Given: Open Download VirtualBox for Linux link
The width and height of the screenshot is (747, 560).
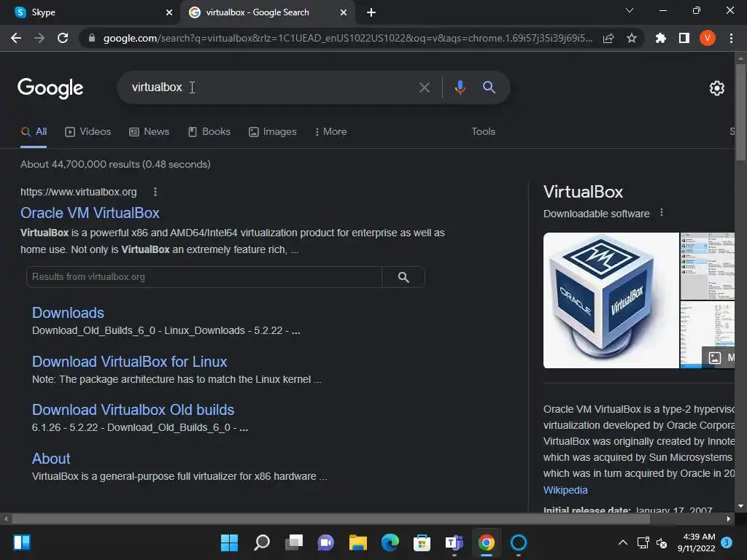Looking at the screenshot, I should tap(130, 362).
